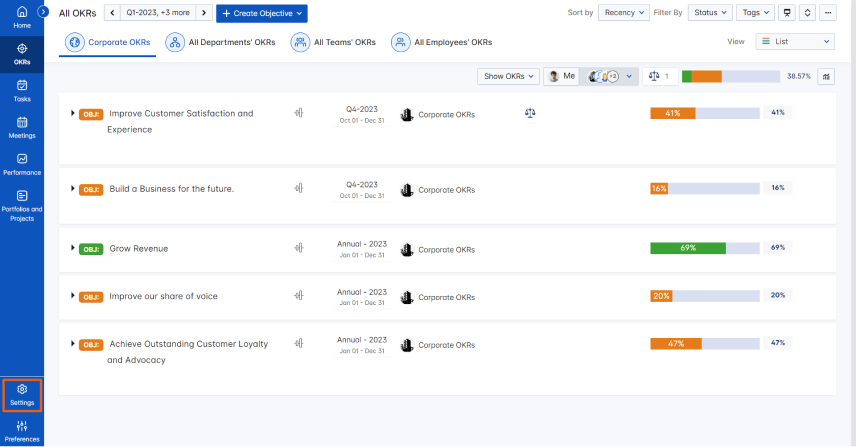
Task: Toggle the Me filter
Action: tap(561, 76)
